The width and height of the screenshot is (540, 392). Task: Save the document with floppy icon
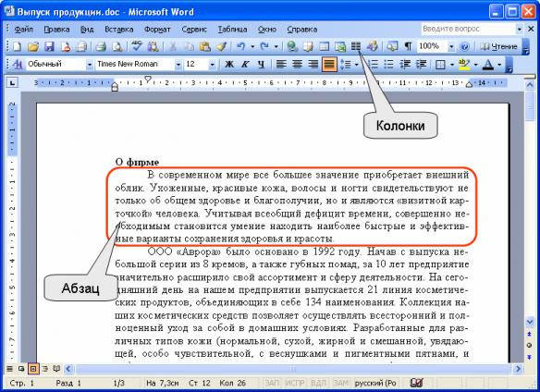pyautogui.click(x=49, y=46)
